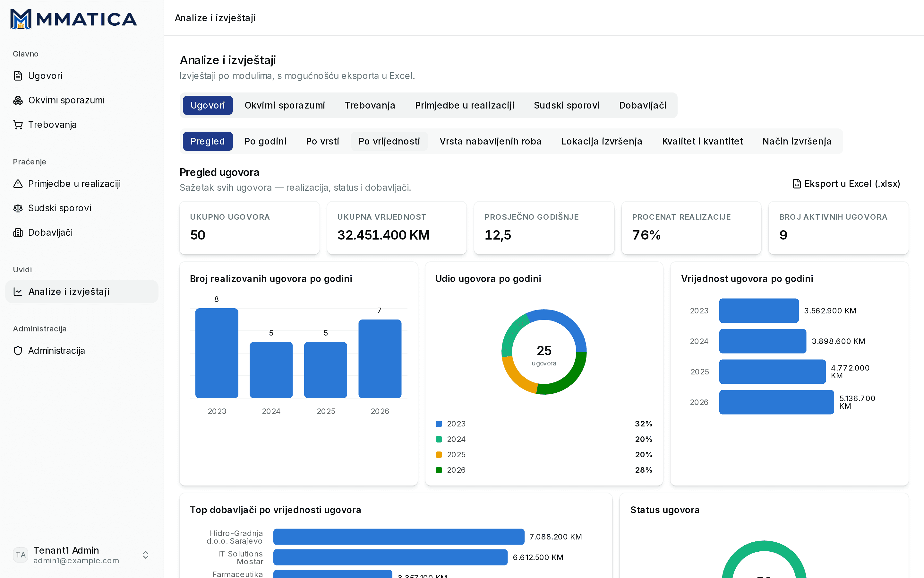
Task: Click the Hidro-Gradnja supplier bar
Action: pos(398,537)
